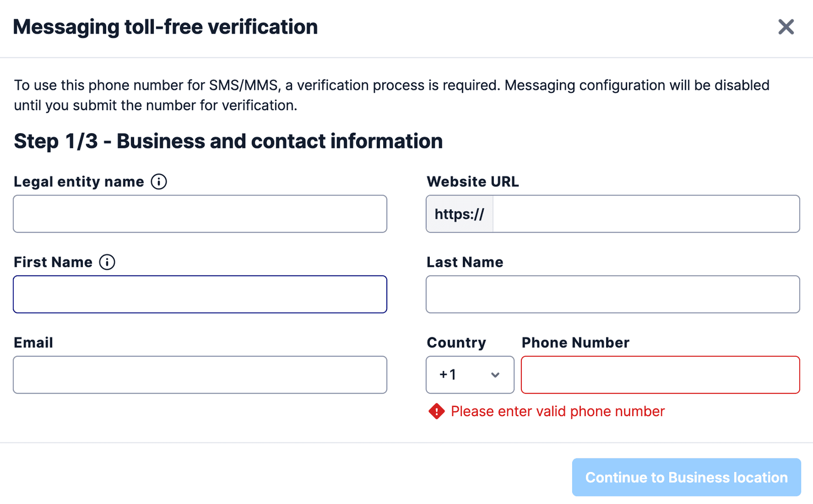Click the Website URL input field

coord(645,213)
